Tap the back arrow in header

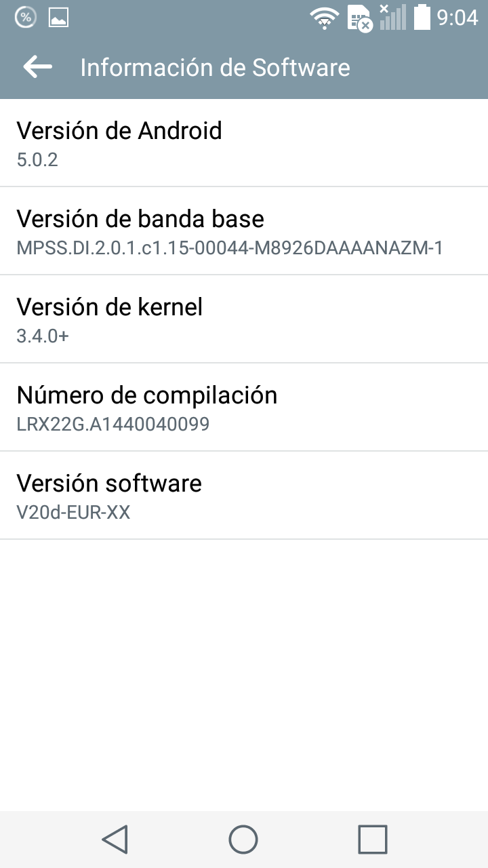point(38,66)
